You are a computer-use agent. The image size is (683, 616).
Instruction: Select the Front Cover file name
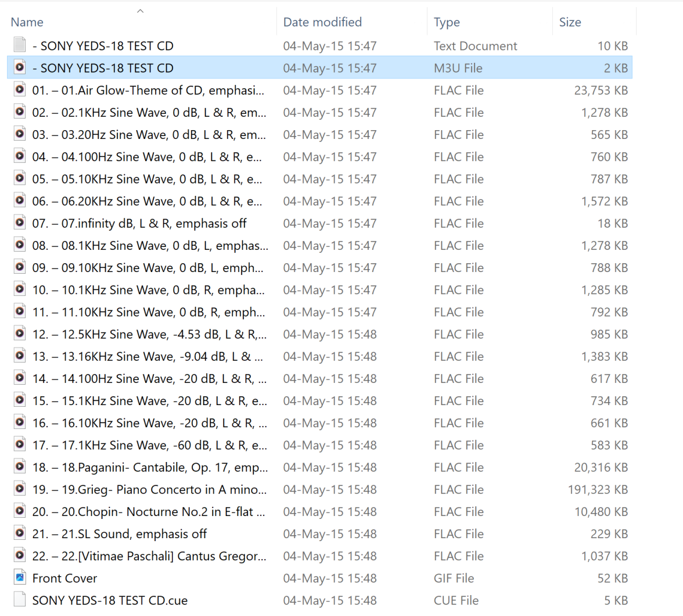(x=64, y=578)
